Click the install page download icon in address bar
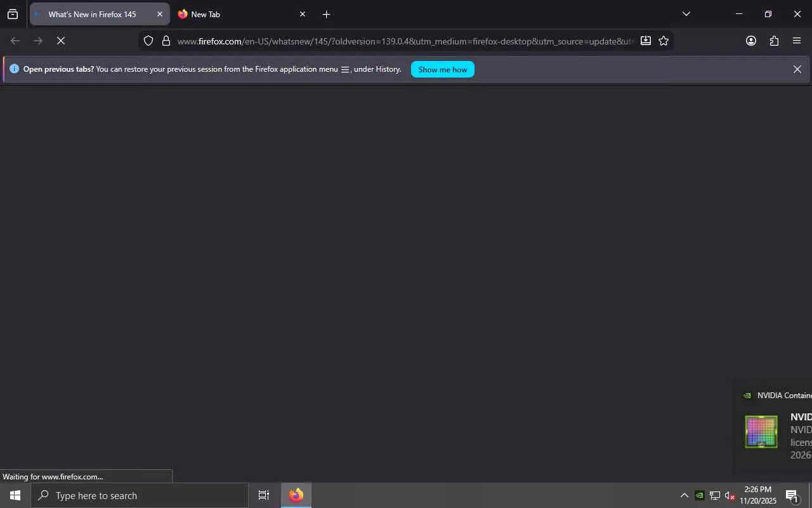This screenshot has height=508, width=812. 646,41
